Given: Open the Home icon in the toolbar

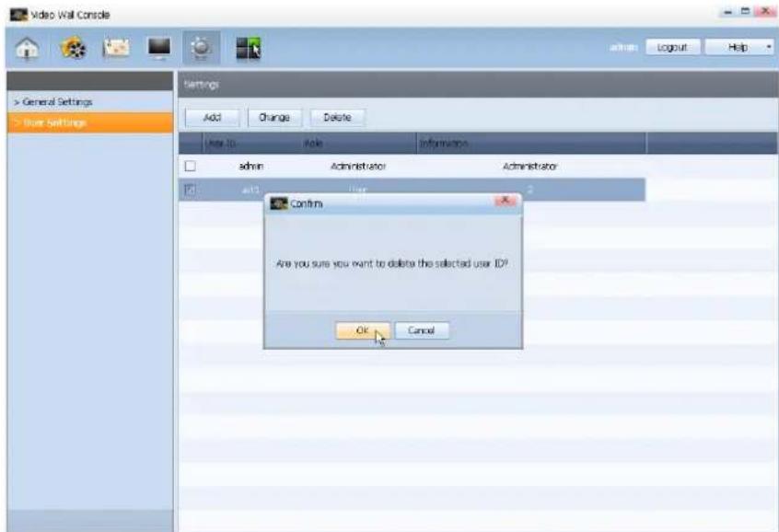Looking at the screenshot, I should (27, 48).
